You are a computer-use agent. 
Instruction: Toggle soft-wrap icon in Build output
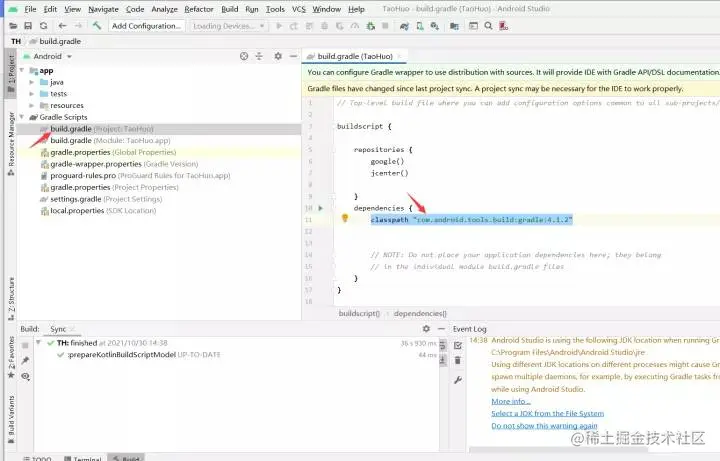(x=443, y=345)
